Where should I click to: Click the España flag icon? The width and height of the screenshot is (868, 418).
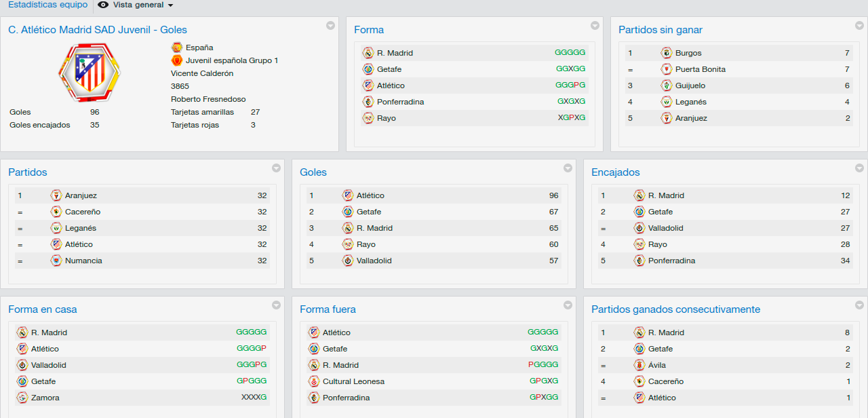point(177,47)
